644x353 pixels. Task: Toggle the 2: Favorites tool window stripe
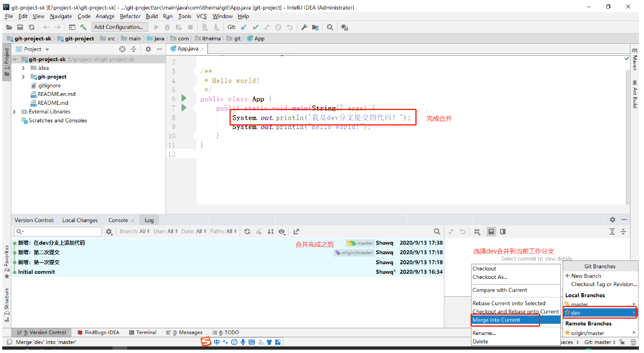[x=7, y=262]
